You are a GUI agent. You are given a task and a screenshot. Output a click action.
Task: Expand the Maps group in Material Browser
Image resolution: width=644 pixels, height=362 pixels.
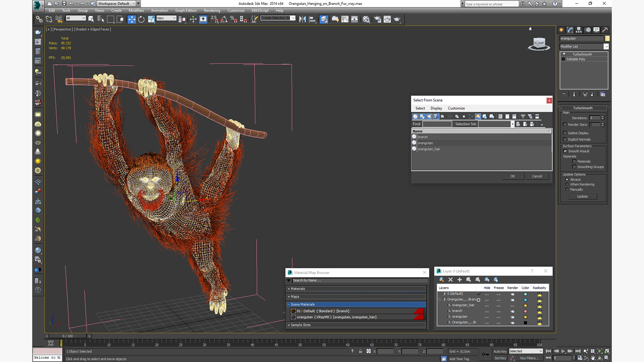pyautogui.click(x=356, y=296)
